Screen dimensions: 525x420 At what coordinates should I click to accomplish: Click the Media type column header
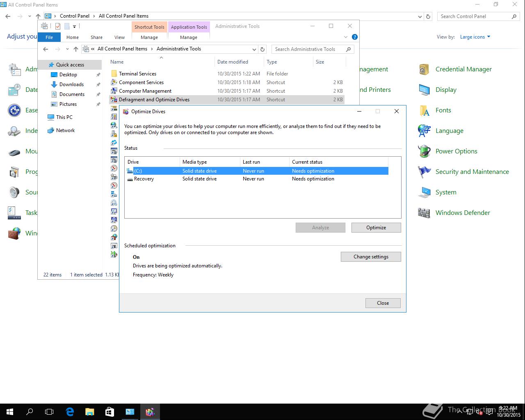(x=210, y=162)
